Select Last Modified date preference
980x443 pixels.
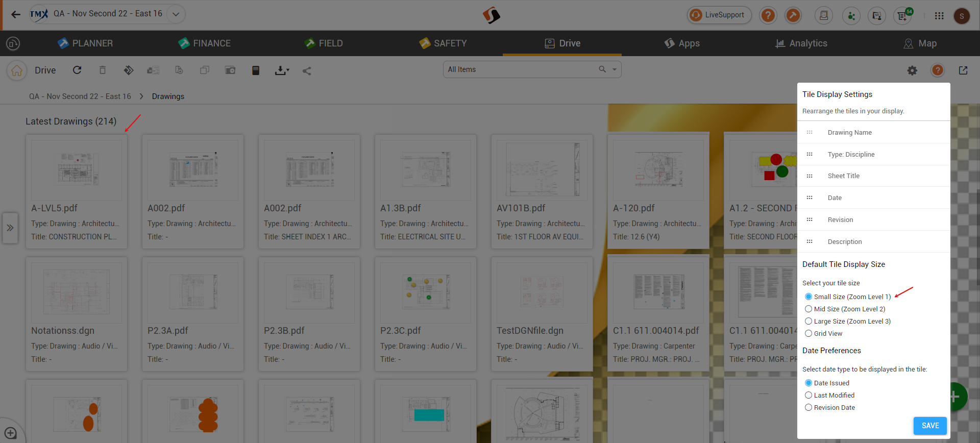click(x=808, y=395)
